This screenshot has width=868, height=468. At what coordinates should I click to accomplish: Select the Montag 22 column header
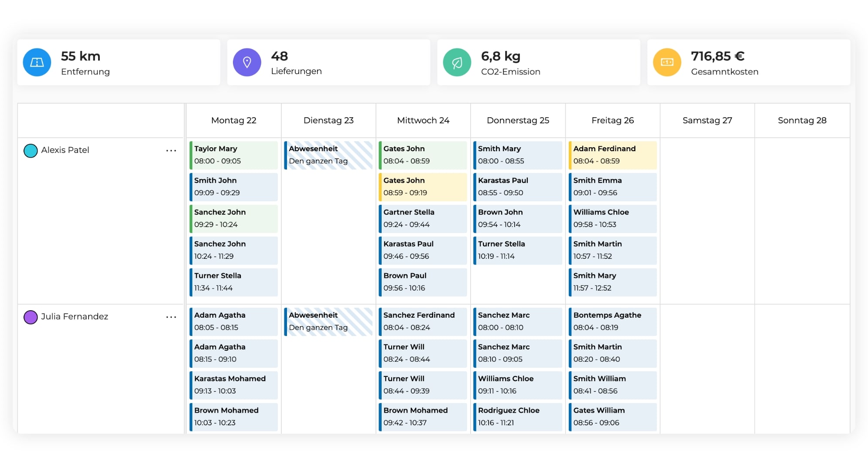(x=233, y=120)
